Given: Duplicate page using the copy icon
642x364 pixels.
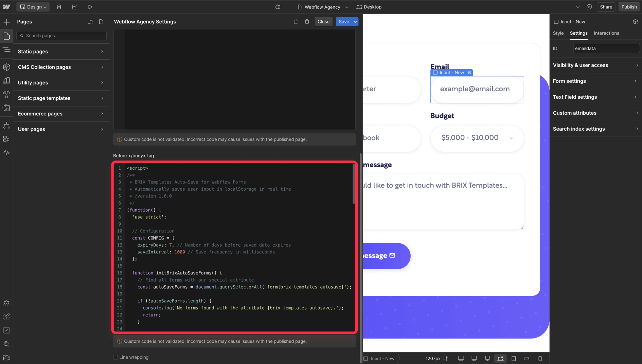Looking at the screenshot, I should pos(296,22).
